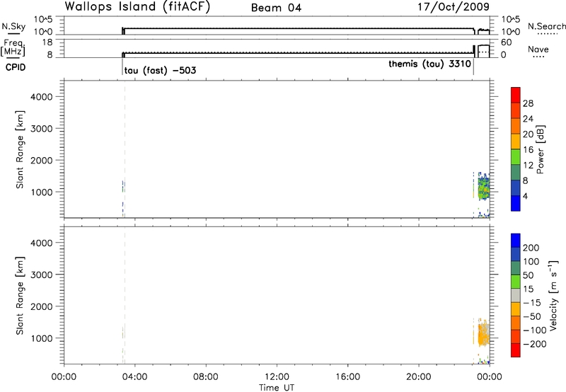The width and height of the screenshot is (566, 392).
Task: Click the date '17/Oct/2009'
Action: (454, 7)
